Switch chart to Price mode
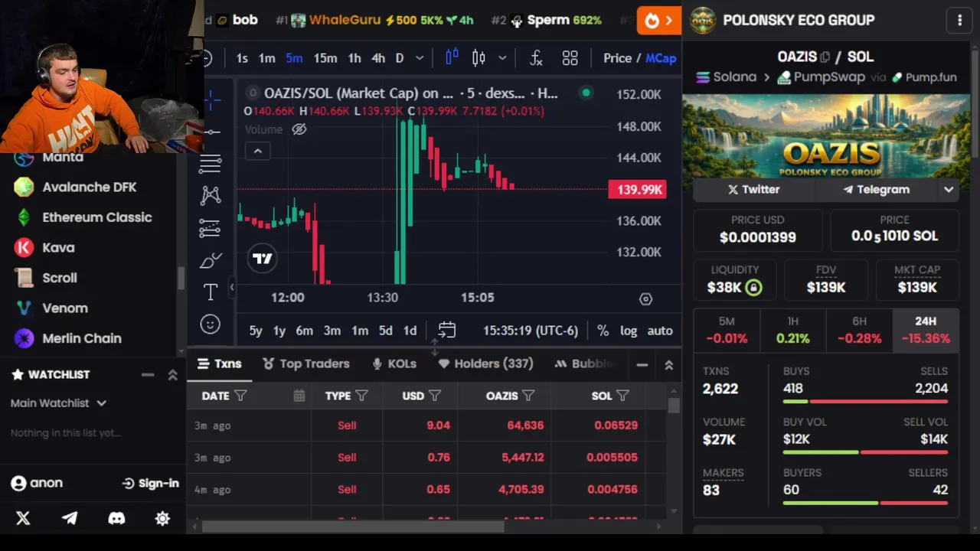 click(x=617, y=58)
